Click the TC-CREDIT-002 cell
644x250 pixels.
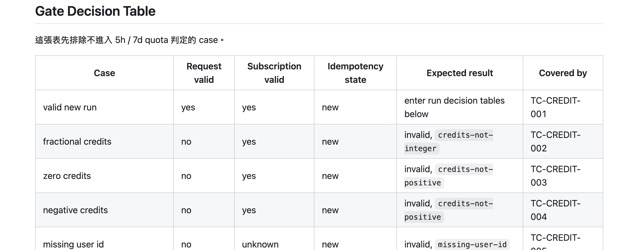pos(563,142)
